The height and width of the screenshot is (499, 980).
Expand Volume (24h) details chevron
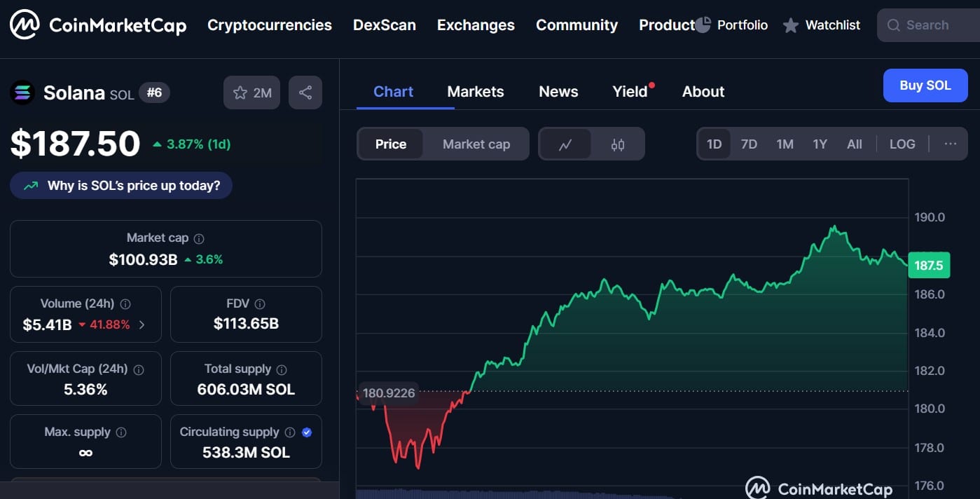coord(142,324)
